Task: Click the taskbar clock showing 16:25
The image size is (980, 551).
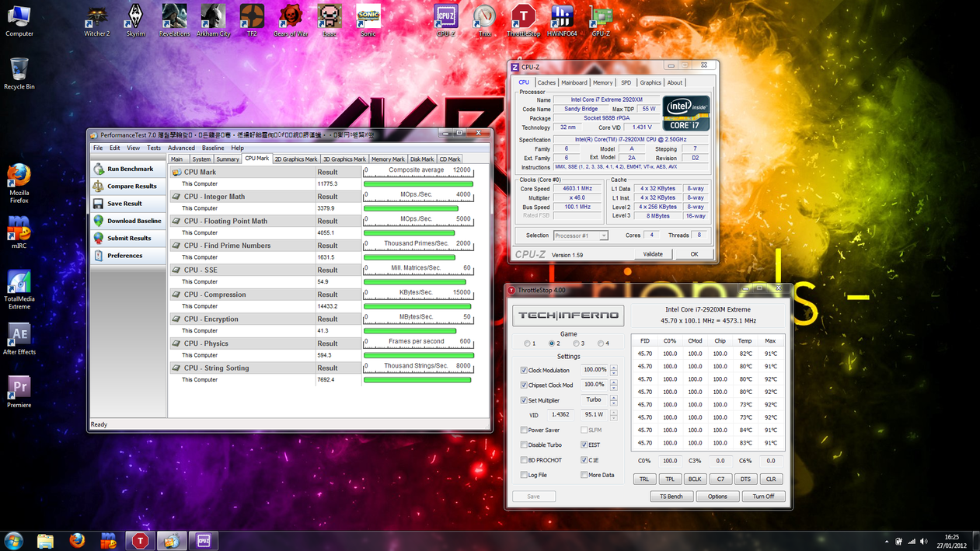Action: point(952,541)
